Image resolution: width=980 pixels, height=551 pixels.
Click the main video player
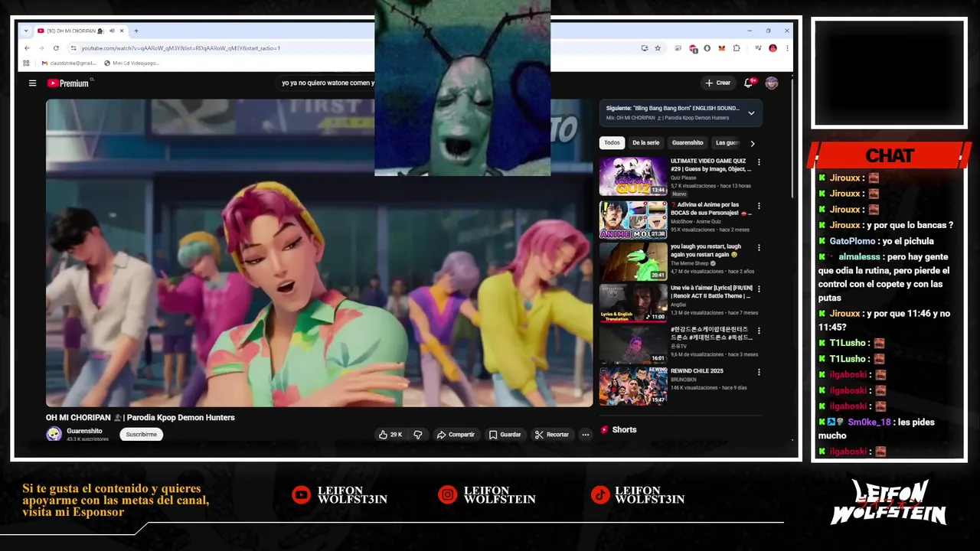(319, 253)
